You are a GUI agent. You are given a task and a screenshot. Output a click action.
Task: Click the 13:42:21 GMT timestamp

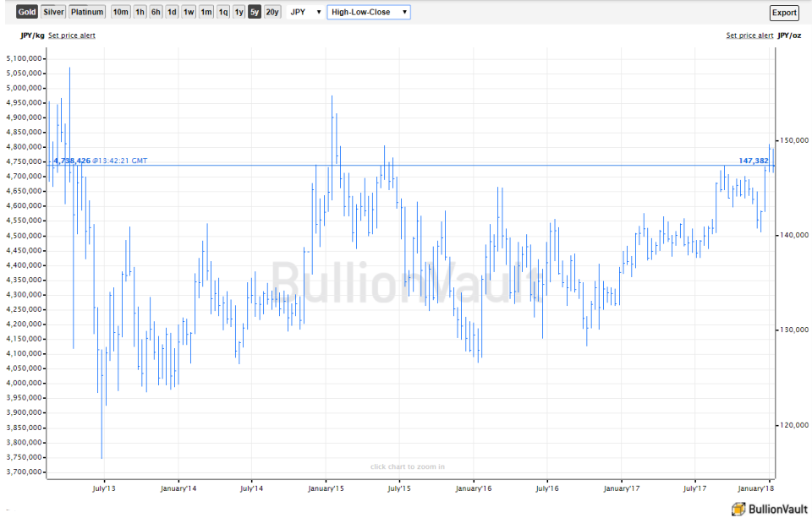[x=119, y=161]
